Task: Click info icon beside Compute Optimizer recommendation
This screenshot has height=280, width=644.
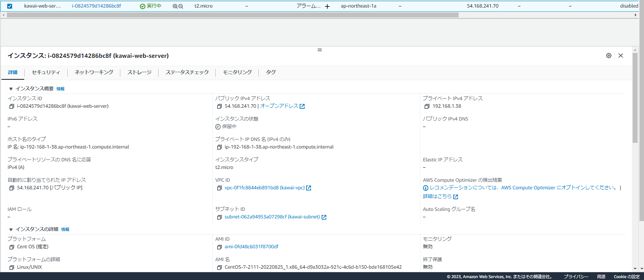Action: pos(426,188)
